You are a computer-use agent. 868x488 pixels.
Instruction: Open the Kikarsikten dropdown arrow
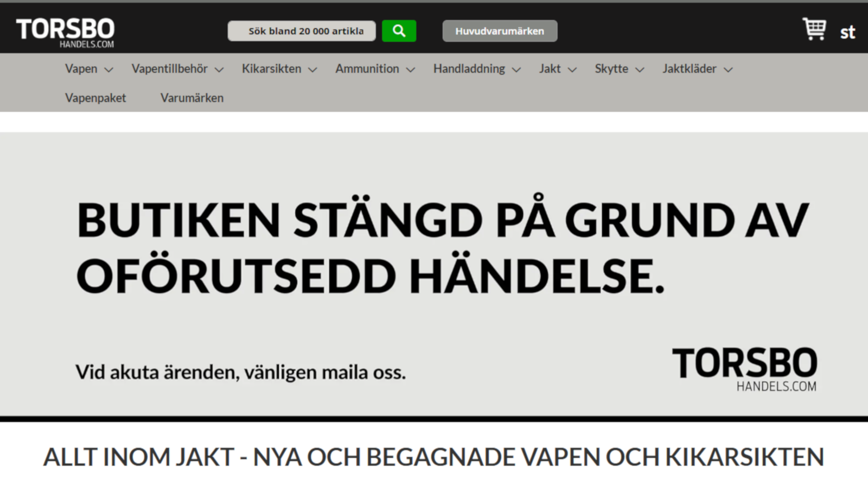click(x=312, y=69)
